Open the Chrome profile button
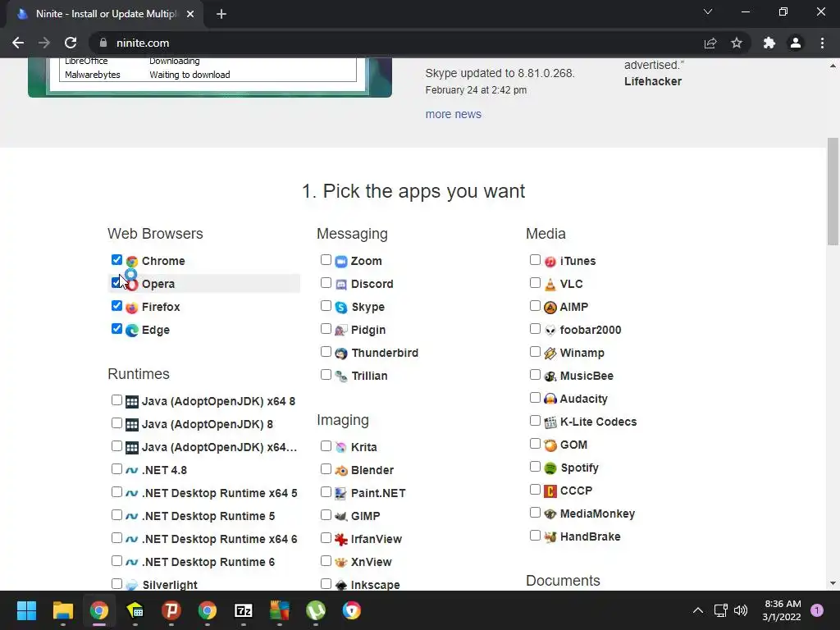The height and width of the screenshot is (630, 840). [x=796, y=43]
